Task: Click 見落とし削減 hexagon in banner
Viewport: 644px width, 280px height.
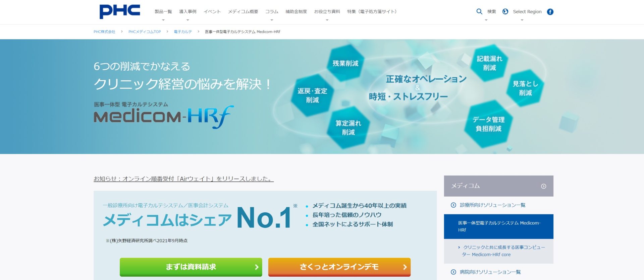Action: tap(525, 88)
